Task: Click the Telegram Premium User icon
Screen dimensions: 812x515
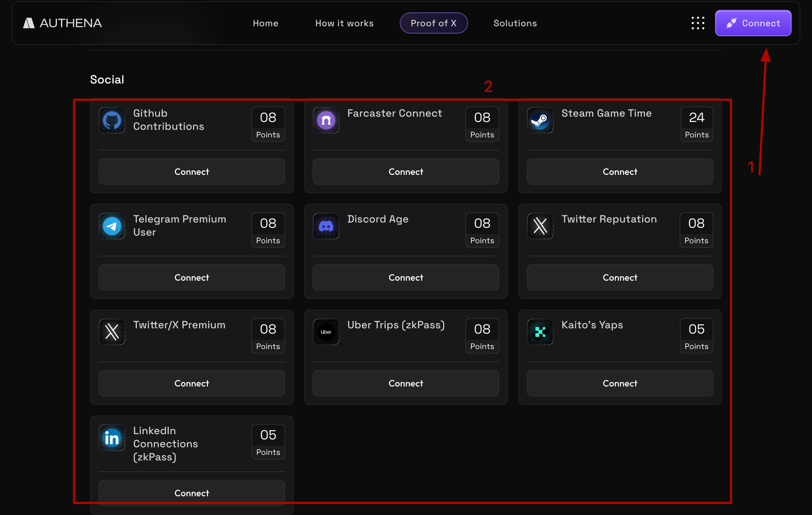Action: (x=112, y=226)
